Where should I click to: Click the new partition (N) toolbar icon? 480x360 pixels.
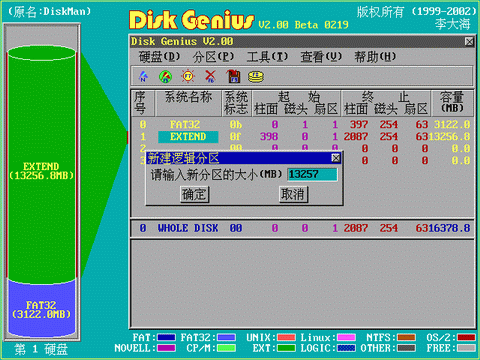[x=143, y=76]
